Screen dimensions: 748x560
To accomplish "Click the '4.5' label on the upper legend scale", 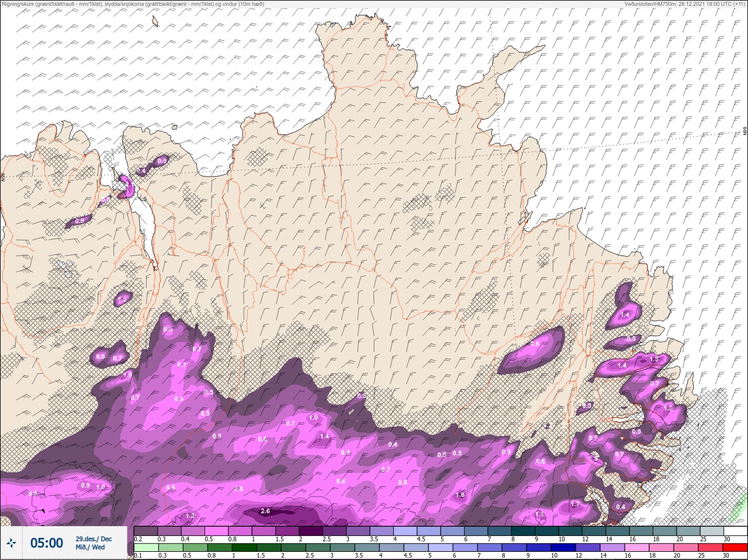I will click(x=421, y=539).
